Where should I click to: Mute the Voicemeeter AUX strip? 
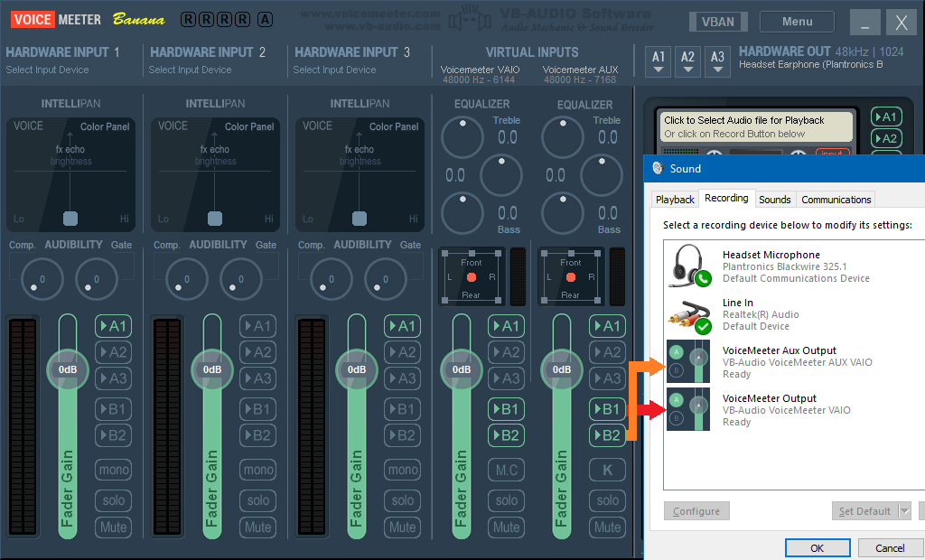(x=608, y=527)
